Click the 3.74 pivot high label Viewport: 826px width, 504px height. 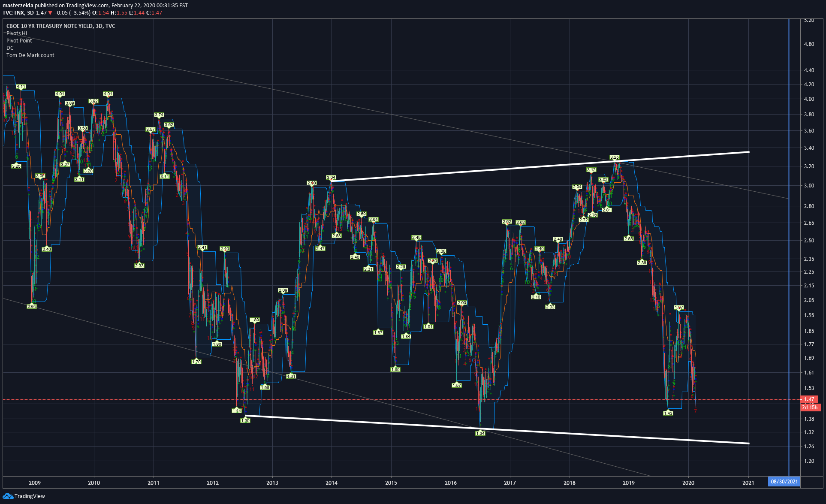(x=159, y=115)
